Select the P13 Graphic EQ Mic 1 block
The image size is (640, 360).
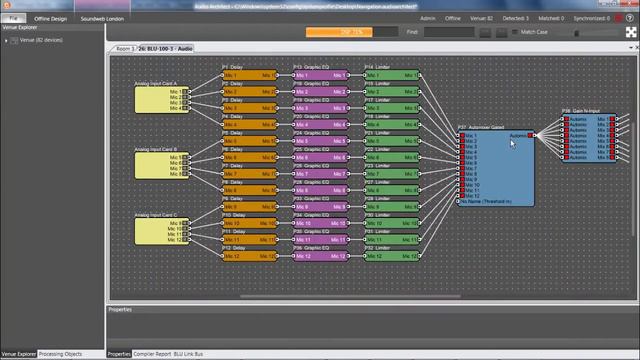tap(321, 75)
